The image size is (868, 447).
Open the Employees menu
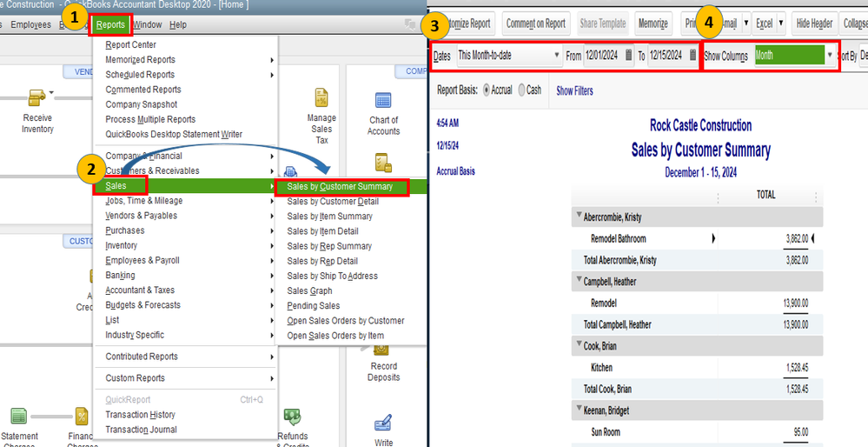[30, 25]
